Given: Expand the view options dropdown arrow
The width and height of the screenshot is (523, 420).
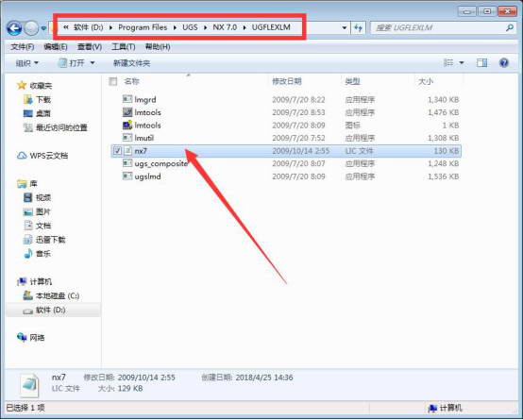Looking at the screenshot, I should click(x=462, y=62).
